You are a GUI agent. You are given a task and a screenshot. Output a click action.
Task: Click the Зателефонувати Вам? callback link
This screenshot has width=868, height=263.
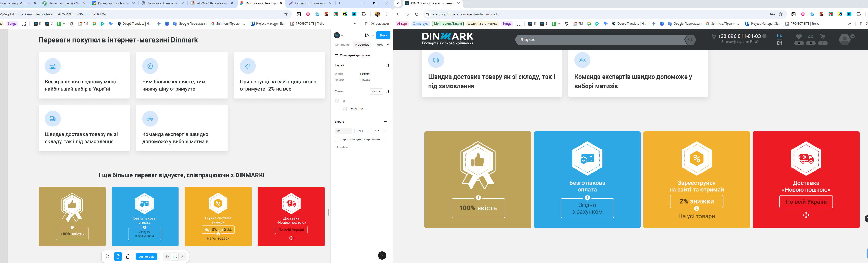coord(740,42)
